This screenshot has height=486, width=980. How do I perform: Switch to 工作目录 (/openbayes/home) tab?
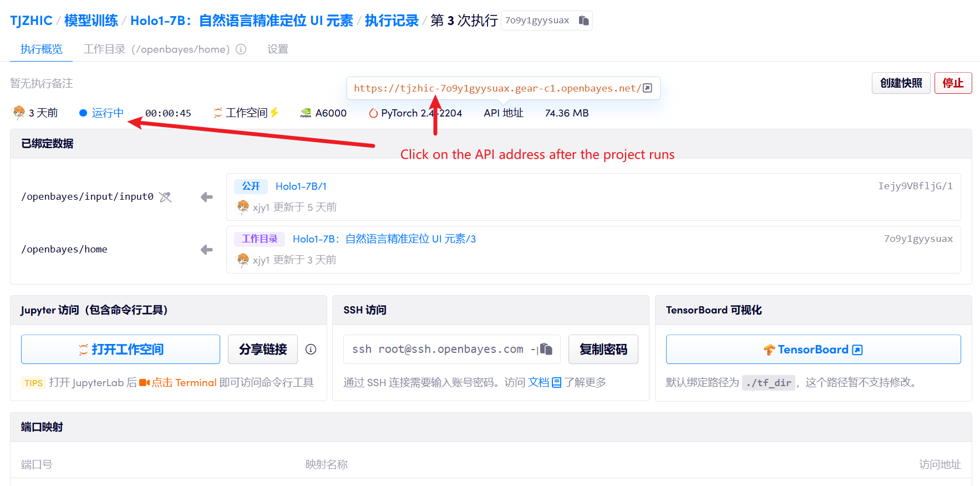[156, 49]
